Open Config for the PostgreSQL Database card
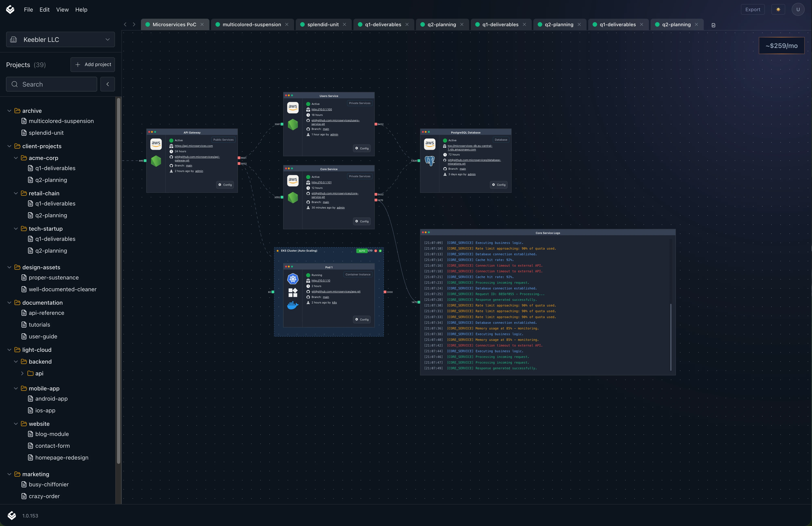The width and height of the screenshot is (812, 526). pyautogui.click(x=499, y=185)
